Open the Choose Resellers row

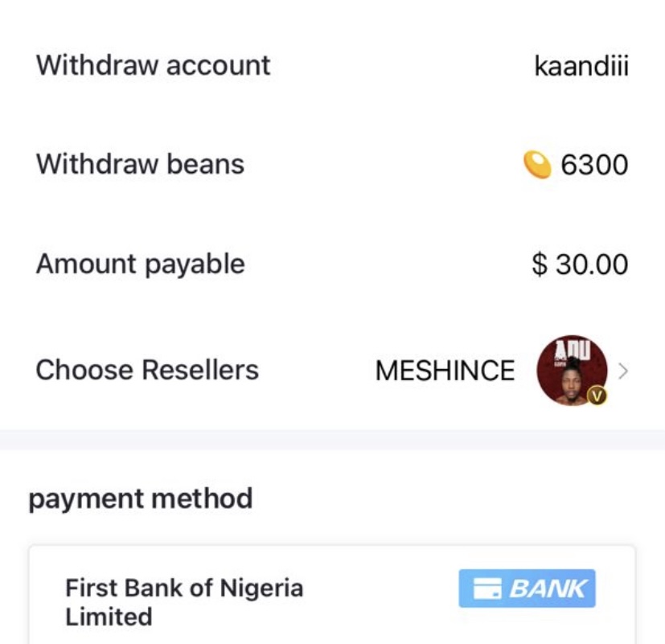pos(333,371)
